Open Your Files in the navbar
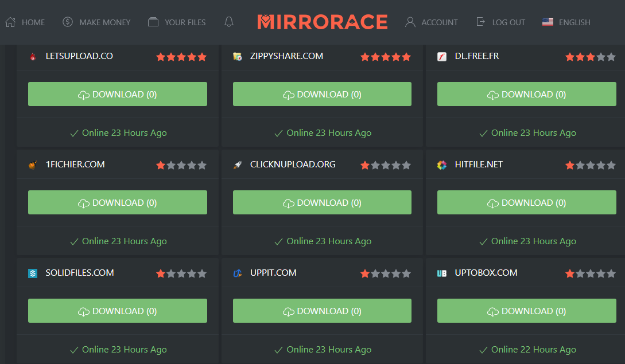 (x=177, y=22)
